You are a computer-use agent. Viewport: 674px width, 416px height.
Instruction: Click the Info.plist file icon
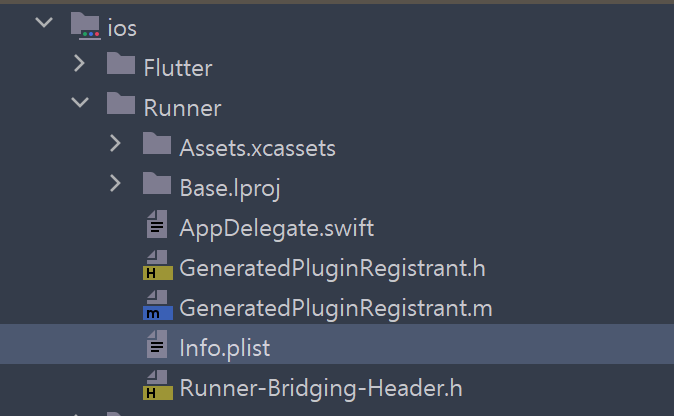[x=157, y=344]
